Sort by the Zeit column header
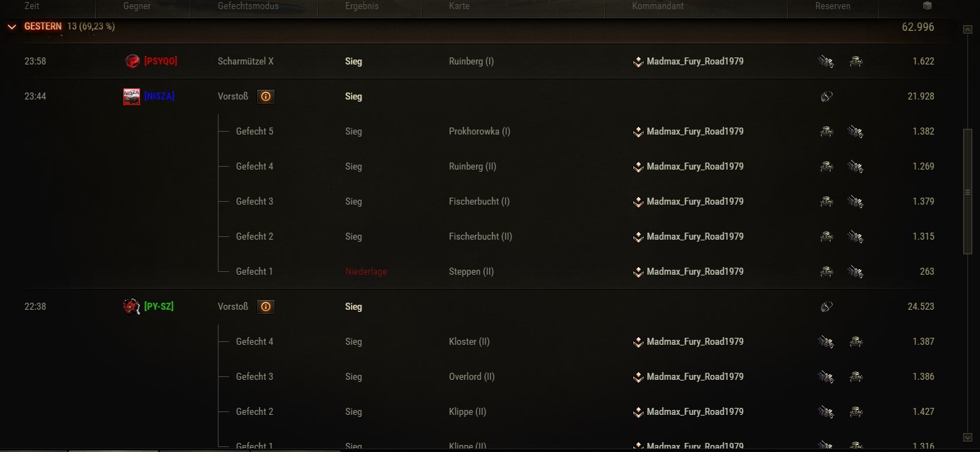Screen dimensions: 980x452 click(32, 6)
